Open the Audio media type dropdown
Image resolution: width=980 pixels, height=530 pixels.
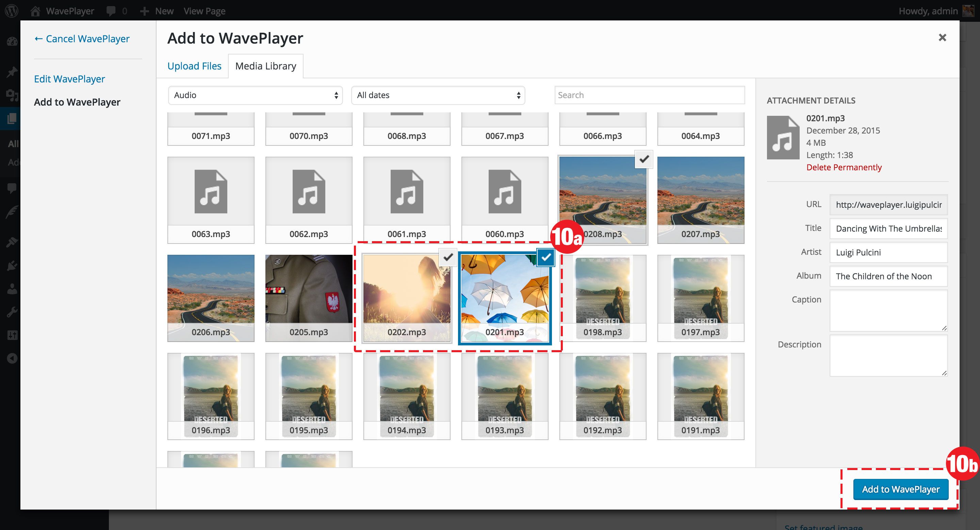[255, 95]
